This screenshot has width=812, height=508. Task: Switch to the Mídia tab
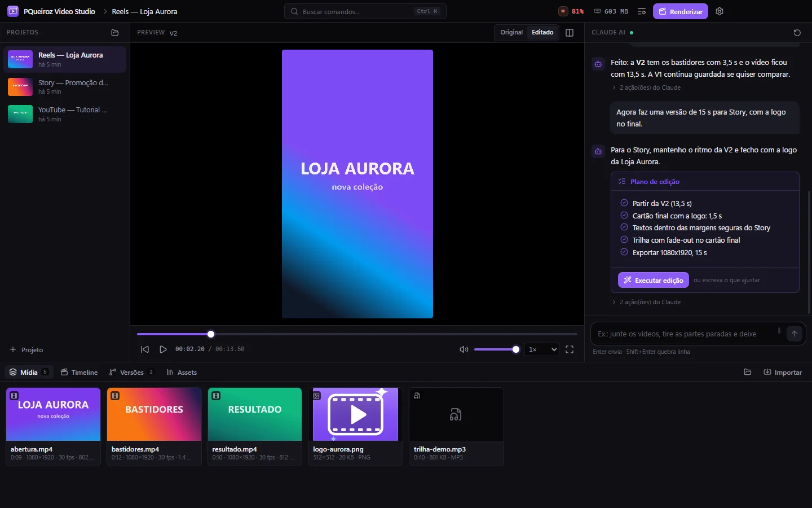pyautogui.click(x=29, y=373)
